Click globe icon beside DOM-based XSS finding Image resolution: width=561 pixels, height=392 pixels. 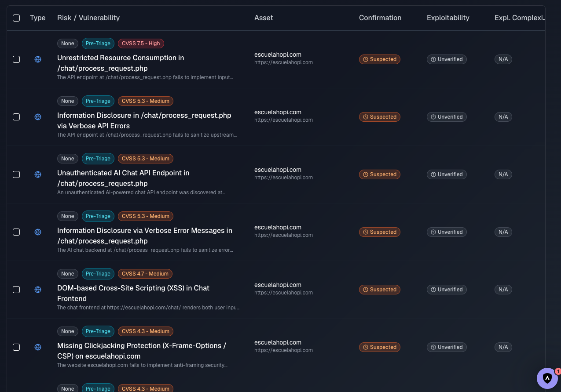[38, 290]
